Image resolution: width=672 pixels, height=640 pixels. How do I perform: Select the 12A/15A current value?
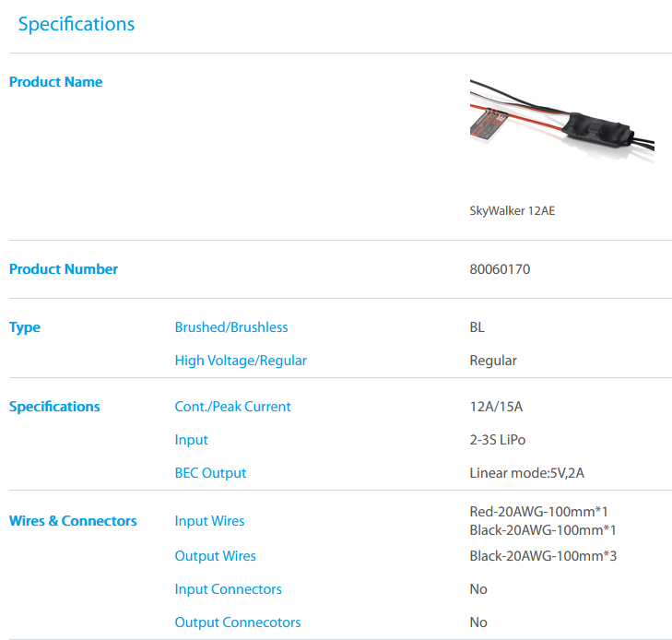coord(496,407)
